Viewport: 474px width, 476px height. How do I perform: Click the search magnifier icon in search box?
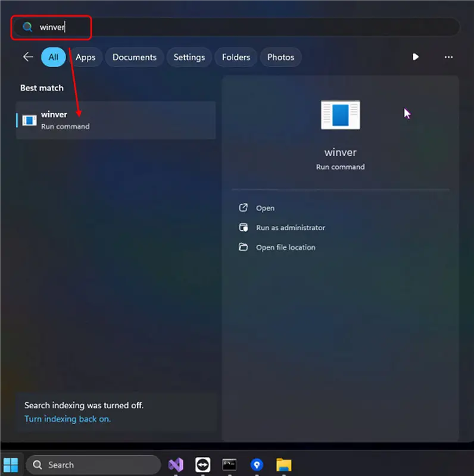tap(27, 27)
